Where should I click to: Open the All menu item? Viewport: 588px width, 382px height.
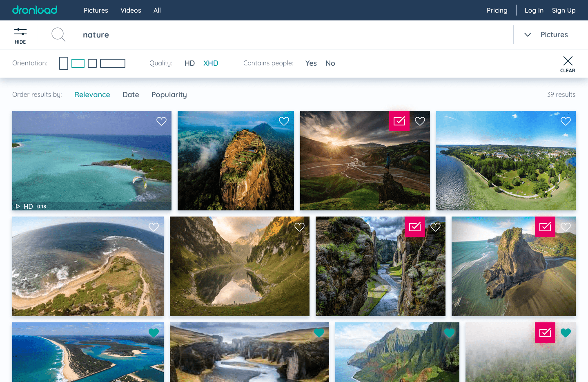pos(157,10)
